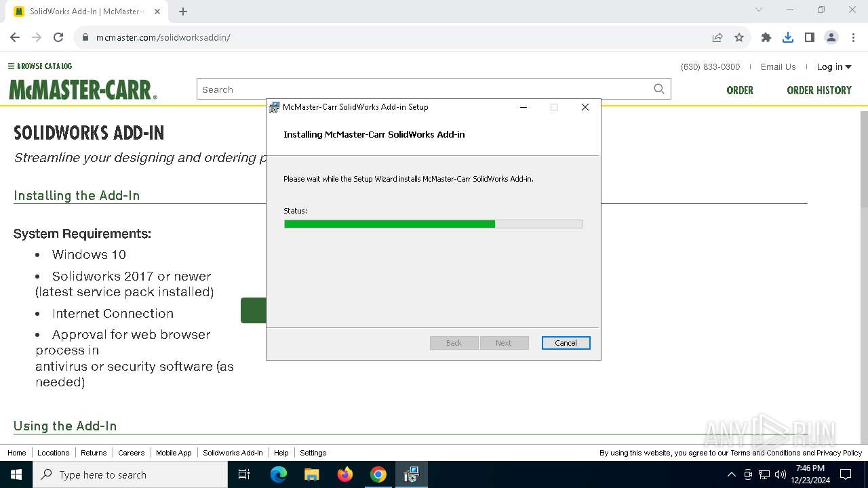Click the setup dialog title bar icon

[274, 107]
